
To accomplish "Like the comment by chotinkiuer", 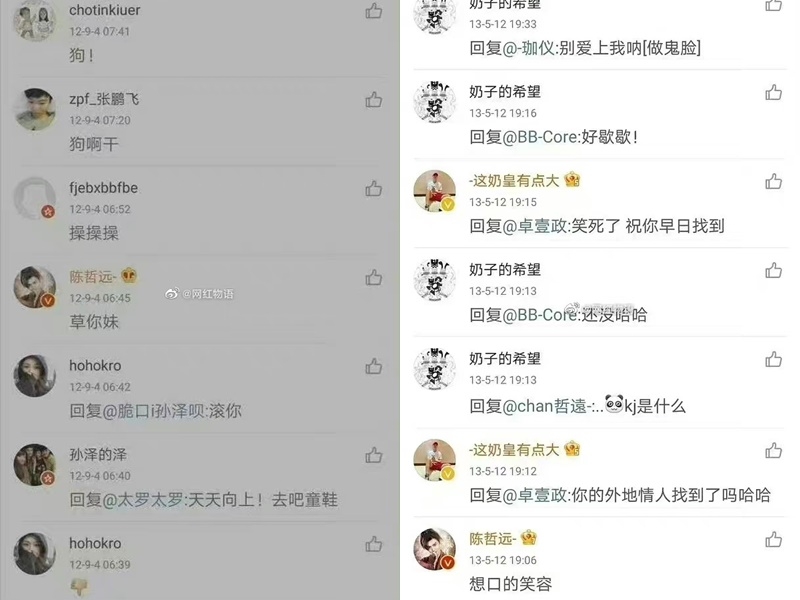I will [373, 11].
